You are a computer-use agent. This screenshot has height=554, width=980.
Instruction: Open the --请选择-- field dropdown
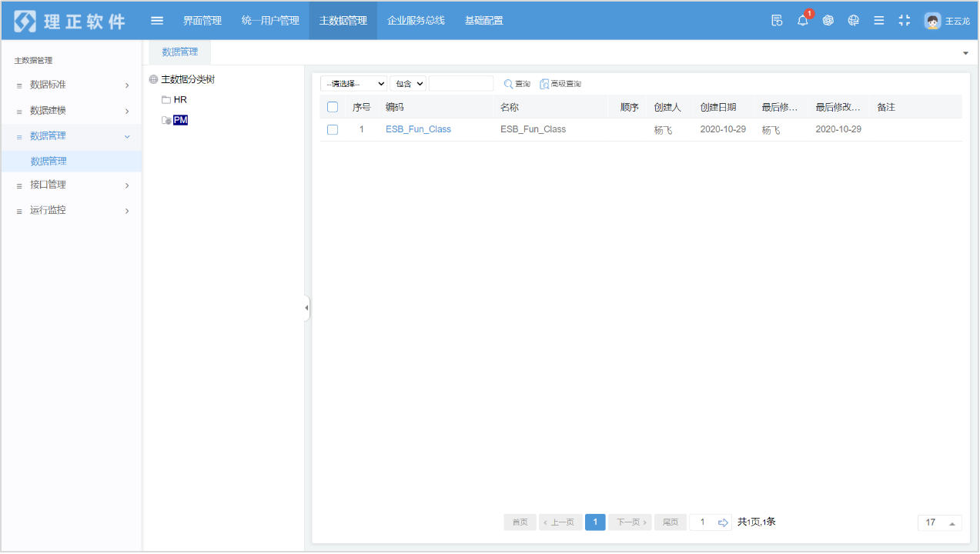[x=353, y=84]
